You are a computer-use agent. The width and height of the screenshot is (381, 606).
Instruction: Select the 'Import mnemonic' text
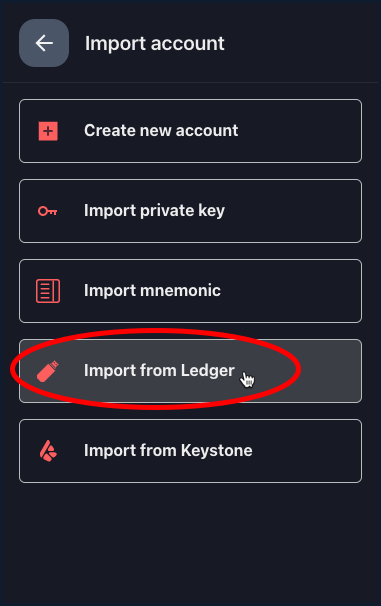[152, 291]
